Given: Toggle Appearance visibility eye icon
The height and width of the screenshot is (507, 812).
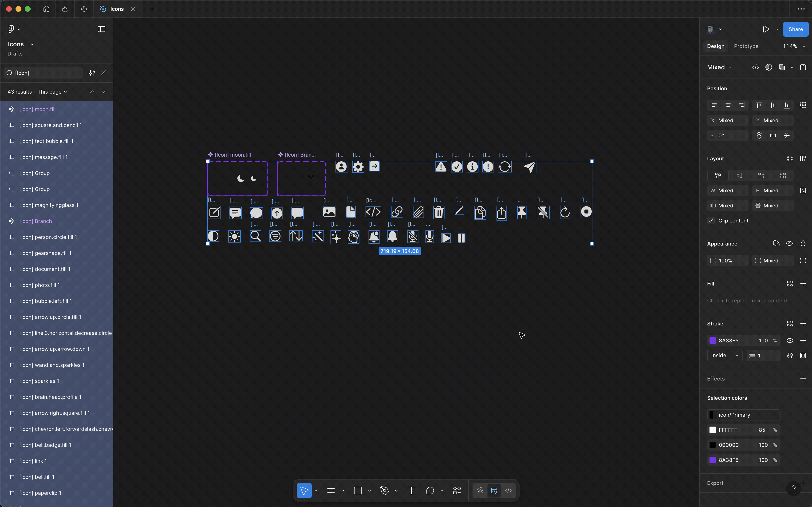Looking at the screenshot, I should pos(789,243).
